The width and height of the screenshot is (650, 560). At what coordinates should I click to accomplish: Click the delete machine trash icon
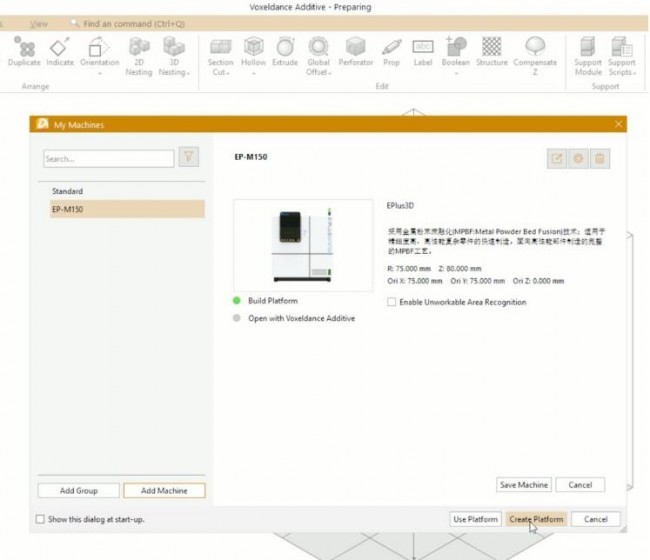pyautogui.click(x=600, y=159)
